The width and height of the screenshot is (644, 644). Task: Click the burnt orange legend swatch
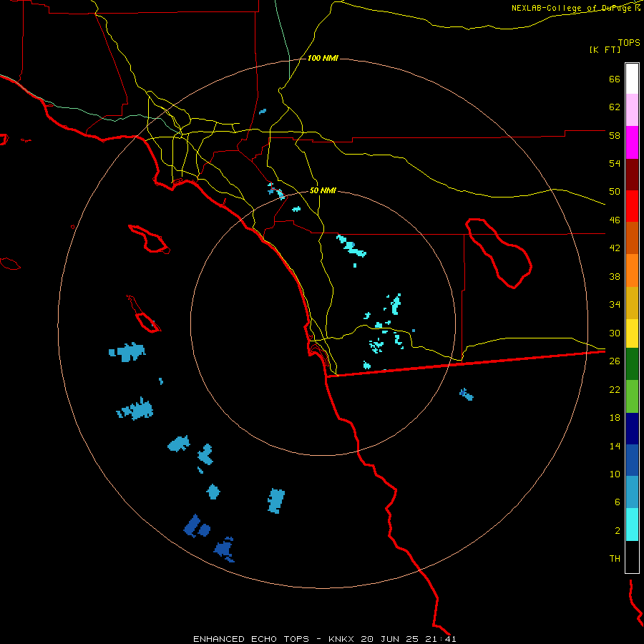(x=632, y=238)
